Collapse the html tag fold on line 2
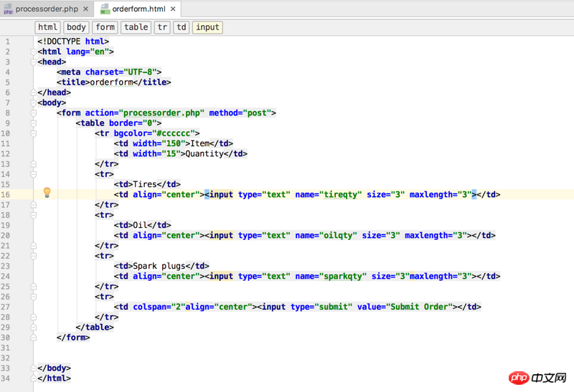This screenshot has width=574, height=392. point(33,52)
